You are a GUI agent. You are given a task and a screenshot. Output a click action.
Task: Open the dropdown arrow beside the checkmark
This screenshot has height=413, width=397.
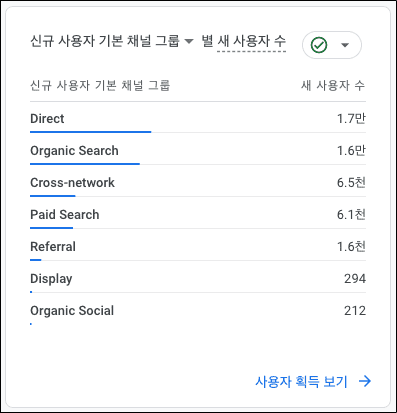pyautogui.click(x=345, y=45)
